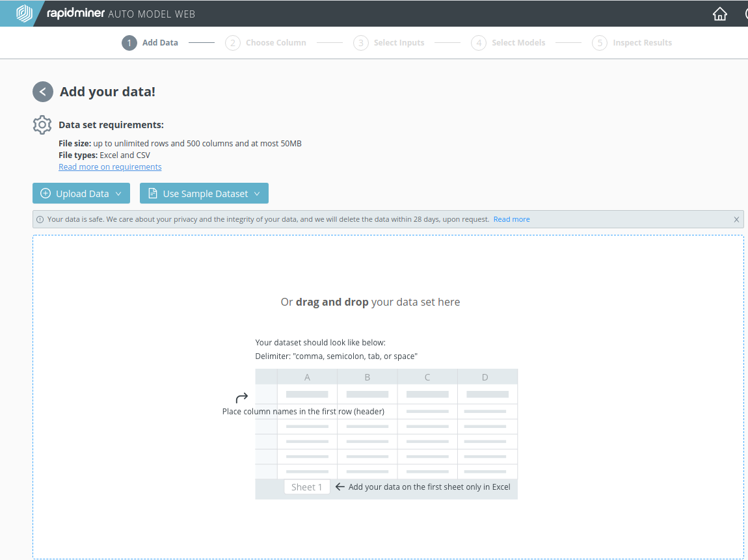Click the info icon in privacy notice
Image resolution: width=748 pixels, height=560 pixels.
coord(40,220)
